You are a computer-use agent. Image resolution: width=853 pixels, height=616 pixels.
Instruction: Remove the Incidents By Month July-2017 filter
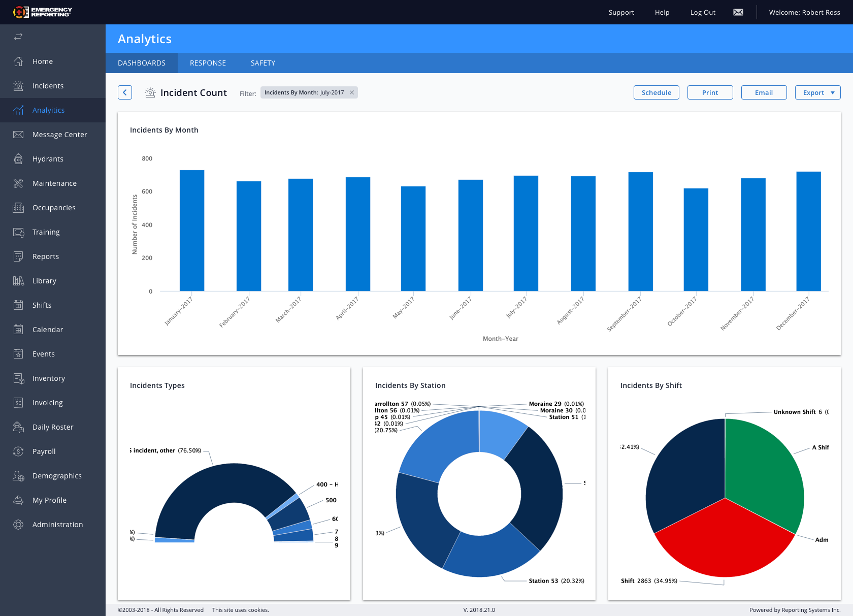pos(352,92)
